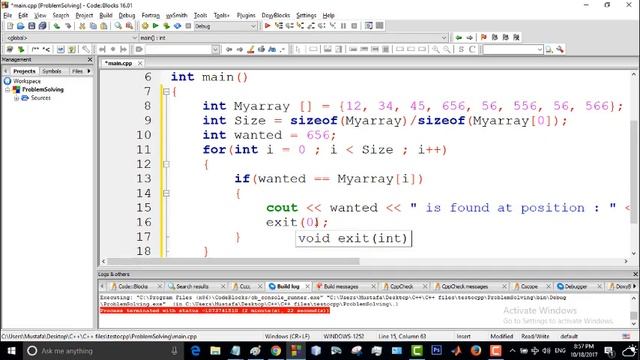640x360 pixels.
Task: Switch to the Files management tab
Action: point(77,71)
